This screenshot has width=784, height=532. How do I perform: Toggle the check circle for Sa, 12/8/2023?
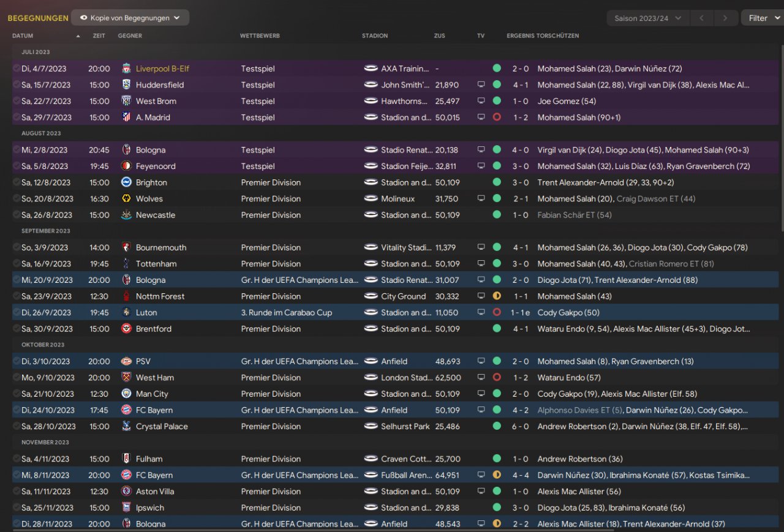pyautogui.click(x=17, y=182)
